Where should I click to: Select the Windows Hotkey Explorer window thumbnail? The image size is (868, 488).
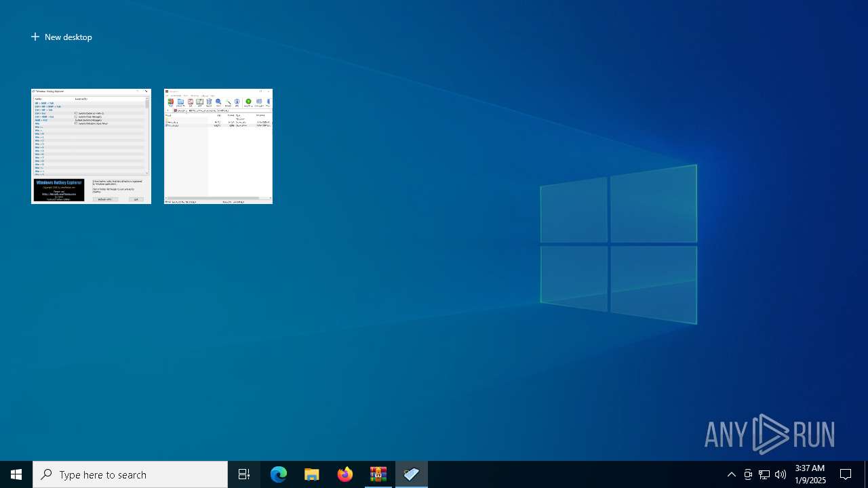(x=91, y=146)
